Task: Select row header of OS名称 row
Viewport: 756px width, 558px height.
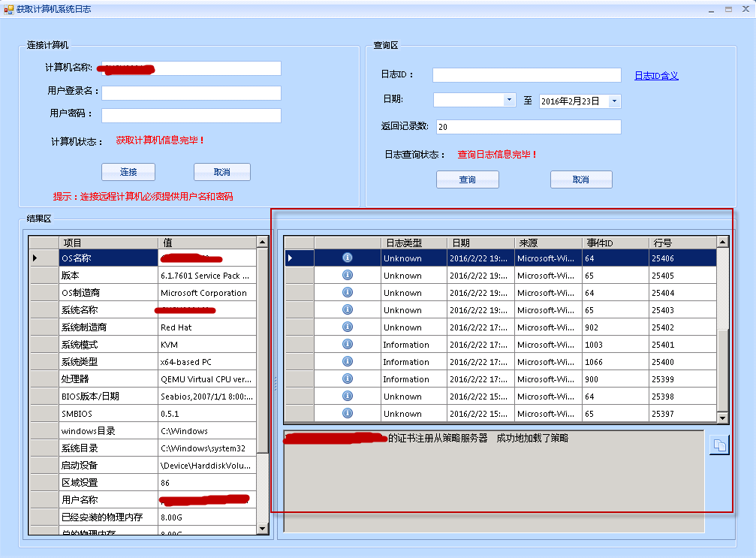Action: pos(44,258)
